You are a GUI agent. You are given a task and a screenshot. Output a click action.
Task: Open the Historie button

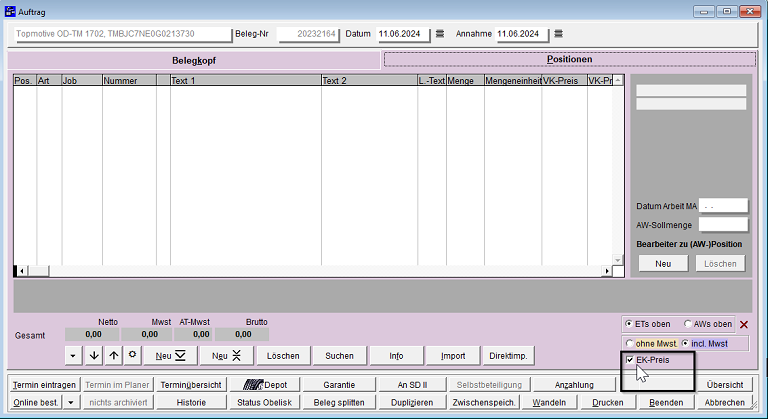click(x=191, y=402)
